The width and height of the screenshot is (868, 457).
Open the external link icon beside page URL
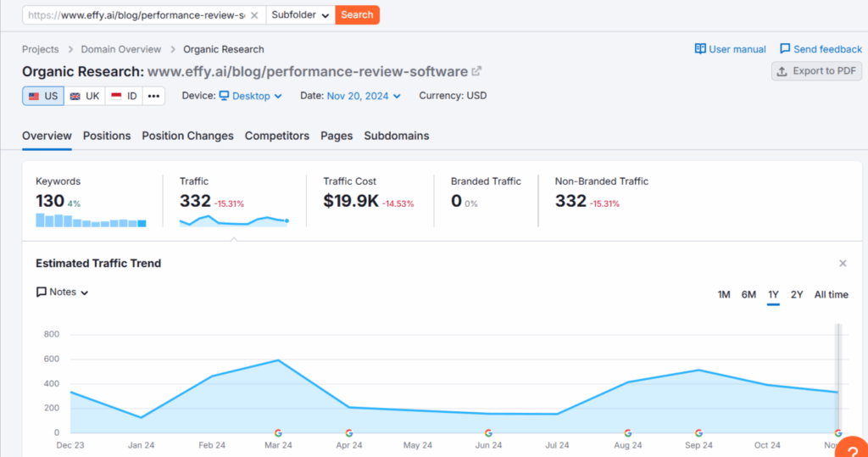(476, 71)
